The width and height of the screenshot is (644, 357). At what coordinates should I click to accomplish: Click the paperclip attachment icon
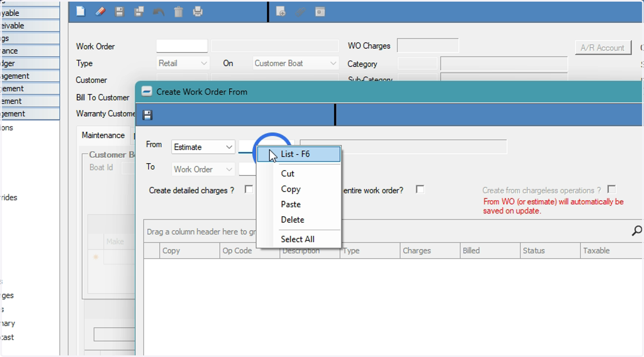coord(301,11)
